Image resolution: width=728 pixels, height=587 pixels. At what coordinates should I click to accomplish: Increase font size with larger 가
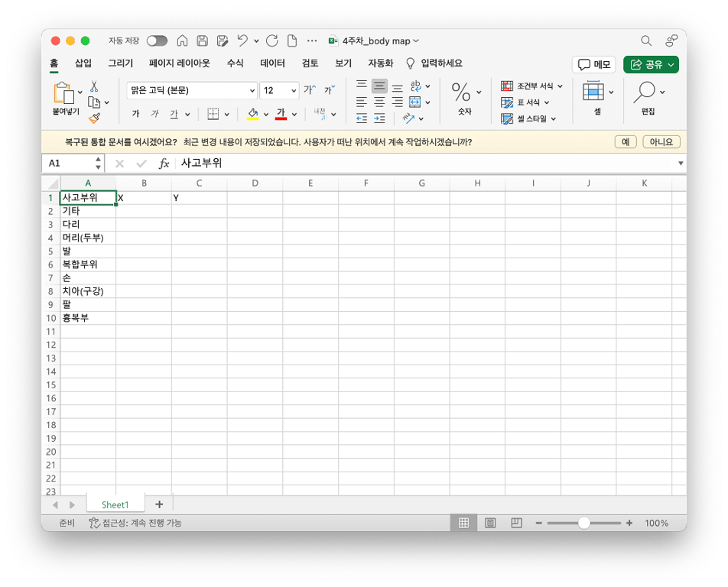click(x=310, y=89)
